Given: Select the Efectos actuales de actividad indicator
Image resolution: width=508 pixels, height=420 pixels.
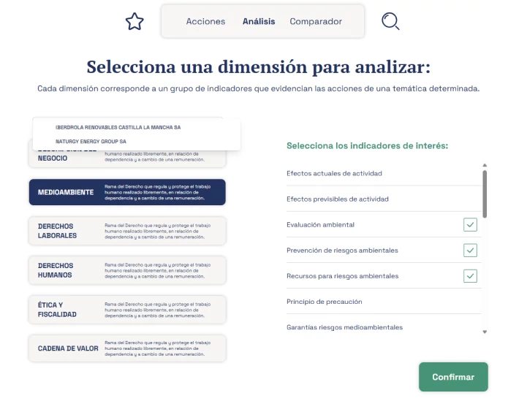Looking at the screenshot, I should 334,174.
